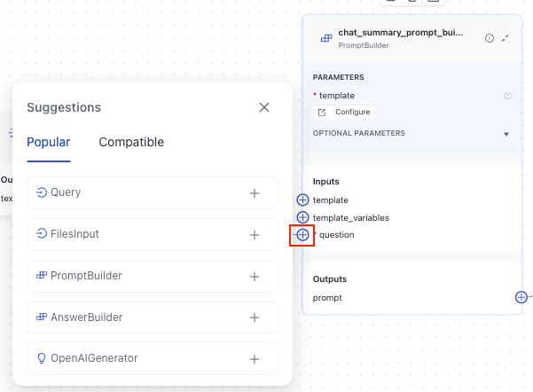Click the template parameter help icon
This screenshot has width=533, height=392.
507,96
